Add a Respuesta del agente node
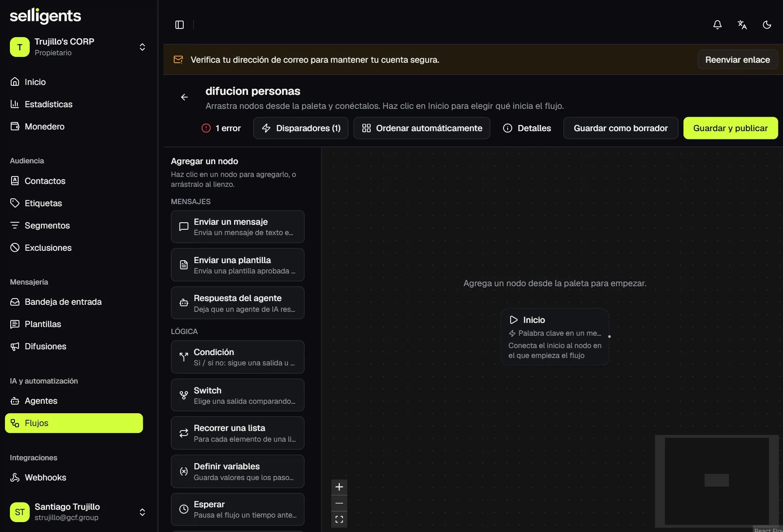783x532 pixels. [x=238, y=303]
